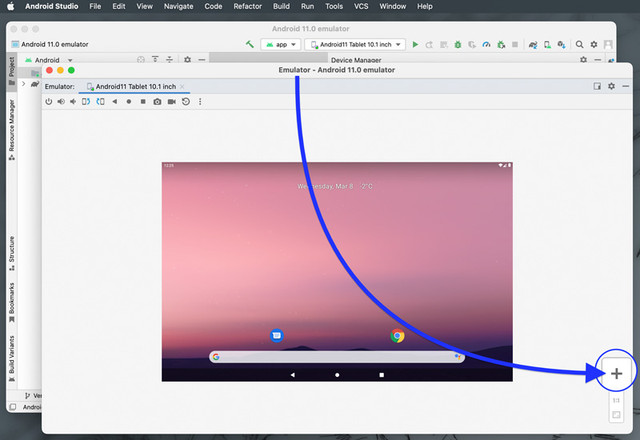Toggle the Bookmarks side tab
This screenshot has width=640, height=440.
pyautogui.click(x=12, y=302)
